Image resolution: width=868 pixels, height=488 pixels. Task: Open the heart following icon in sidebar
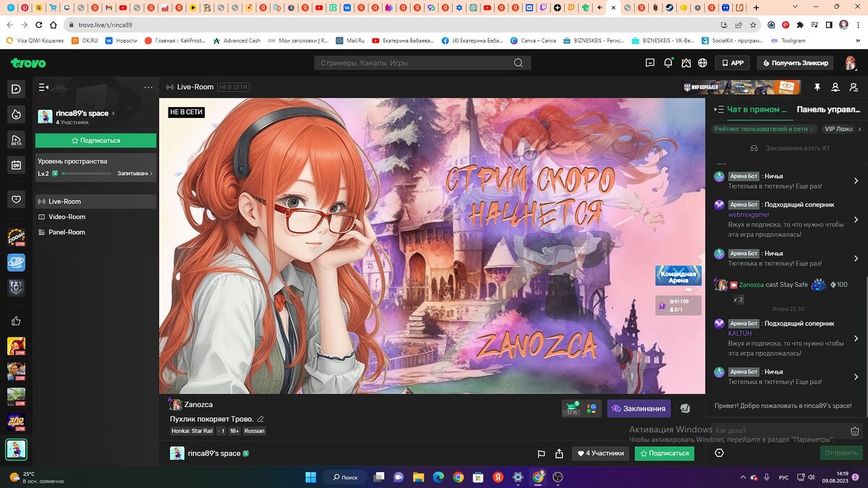pyautogui.click(x=16, y=200)
